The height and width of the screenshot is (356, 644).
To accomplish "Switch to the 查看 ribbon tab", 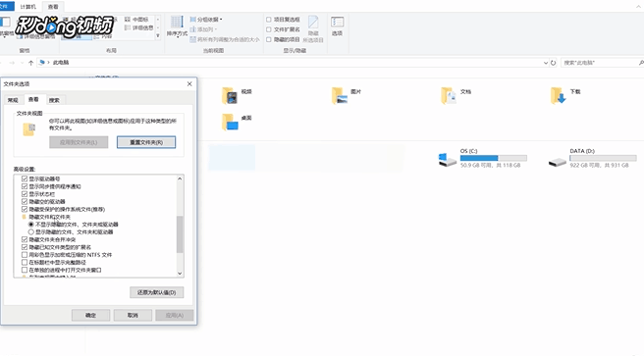I will click(x=53, y=7).
